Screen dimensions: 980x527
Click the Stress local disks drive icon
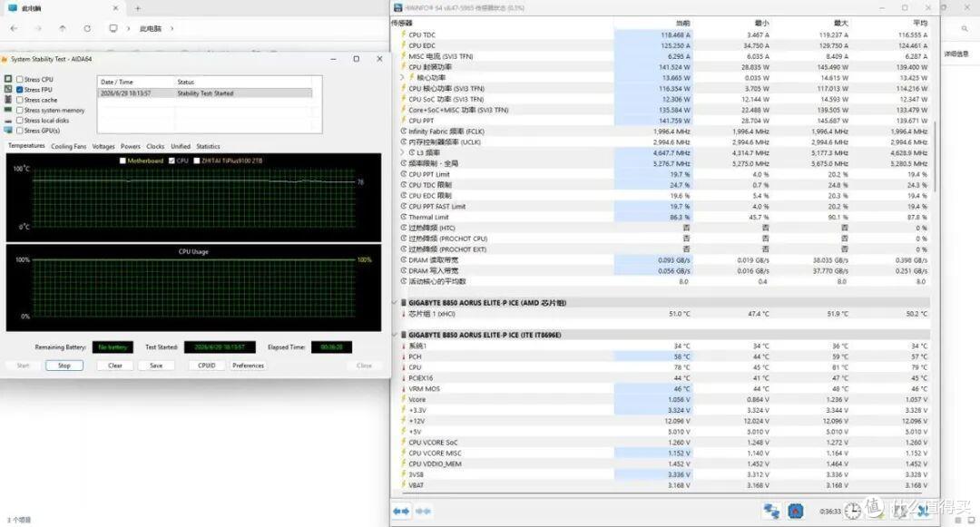8,120
